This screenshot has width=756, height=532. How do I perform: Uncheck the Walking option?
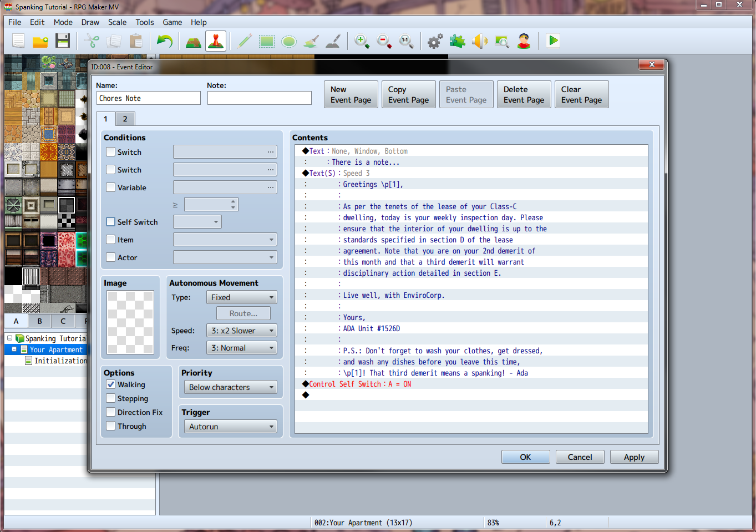pyautogui.click(x=111, y=384)
